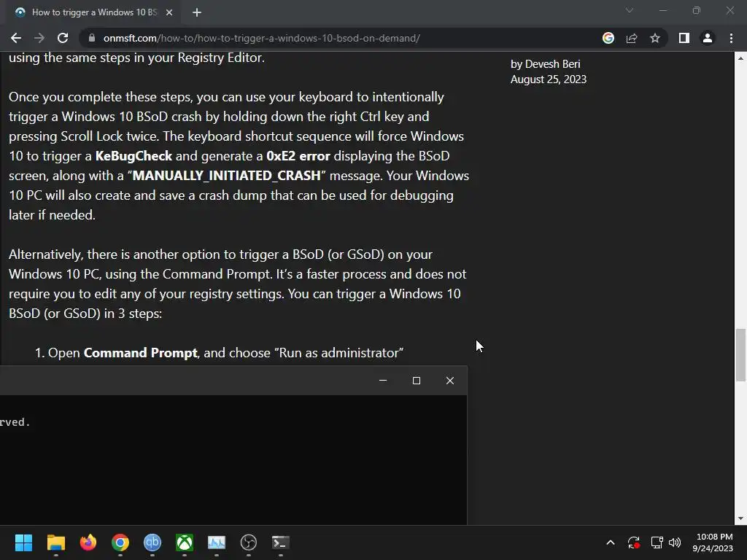This screenshot has height=560, width=747.
Task: Open volume control in system tray
Action: pyautogui.click(x=675, y=542)
